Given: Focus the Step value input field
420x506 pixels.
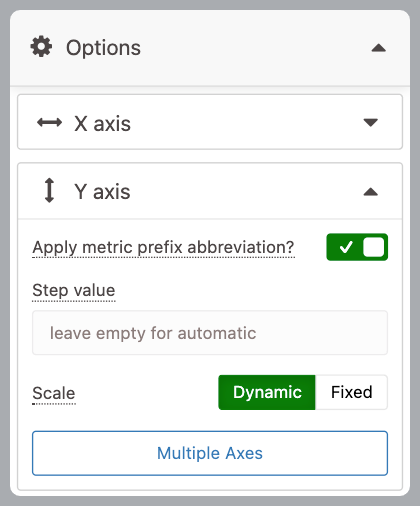Looking at the screenshot, I should (x=210, y=333).
